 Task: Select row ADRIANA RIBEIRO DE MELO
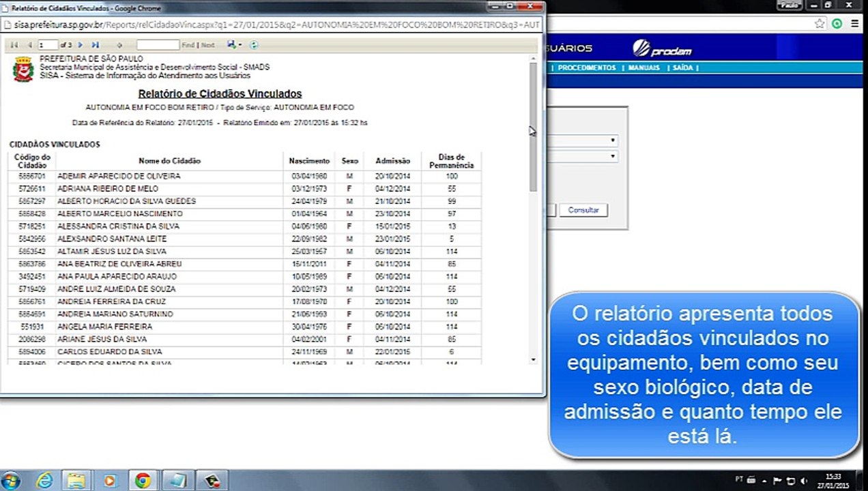click(x=245, y=188)
